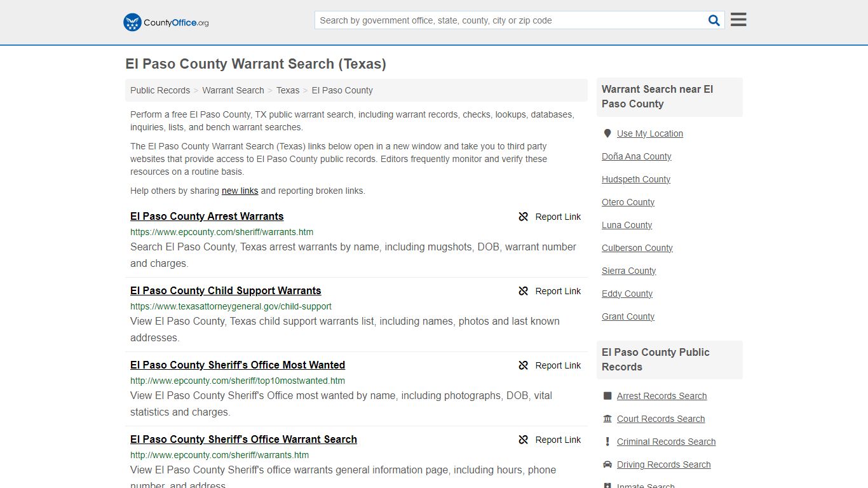The height and width of the screenshot is (488, 868).
Task: Open Court Records Search
Action: point(661,419)
